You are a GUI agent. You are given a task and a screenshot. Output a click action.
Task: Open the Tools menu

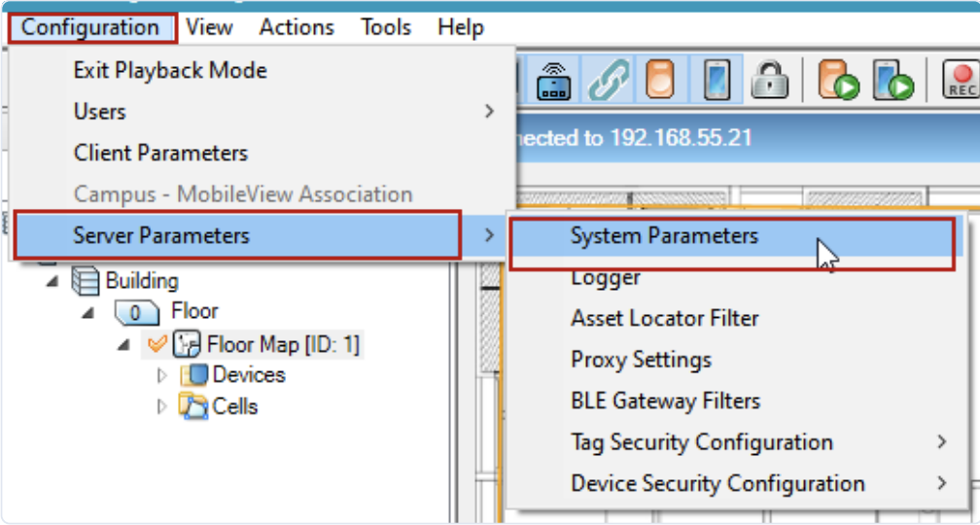pos(385,27)
